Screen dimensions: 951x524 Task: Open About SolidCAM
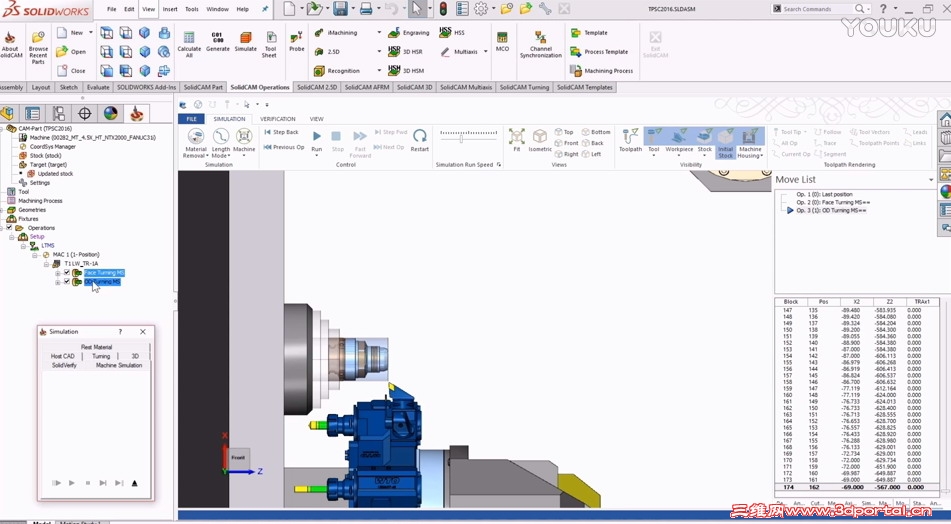[10, 45]
